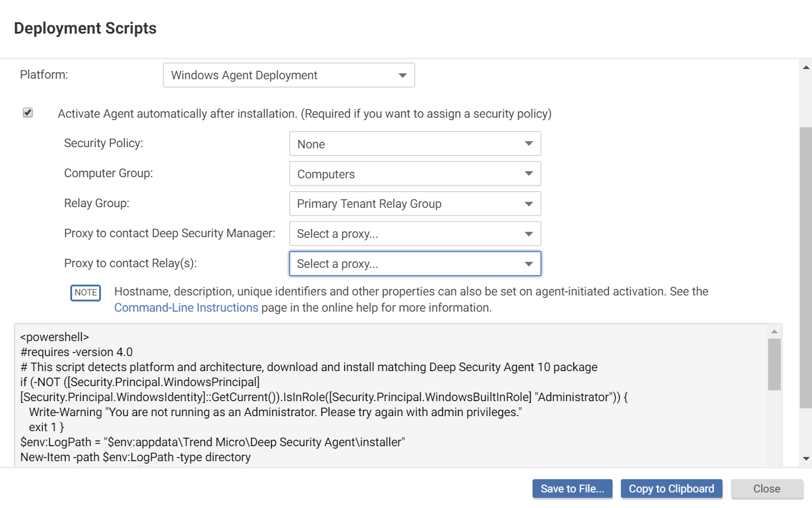This screenshot has height=508, width=812.
Task: Click the Activate Agent automatically label text
Action: pos(304,113)
